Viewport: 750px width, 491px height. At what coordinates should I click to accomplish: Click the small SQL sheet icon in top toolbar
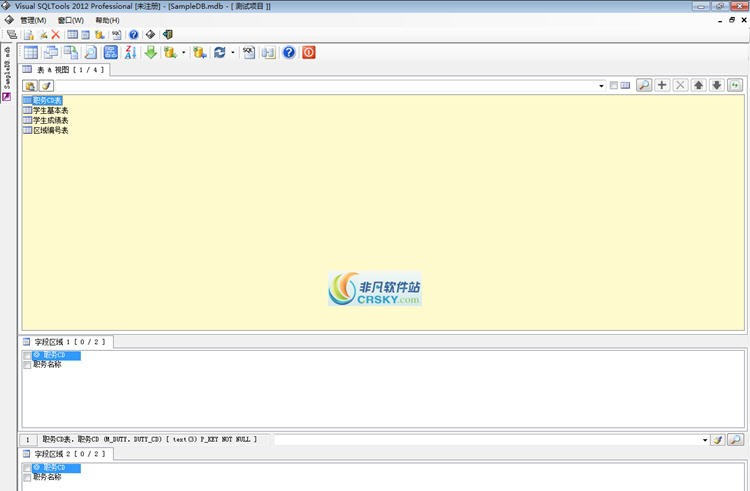[116, 34]
